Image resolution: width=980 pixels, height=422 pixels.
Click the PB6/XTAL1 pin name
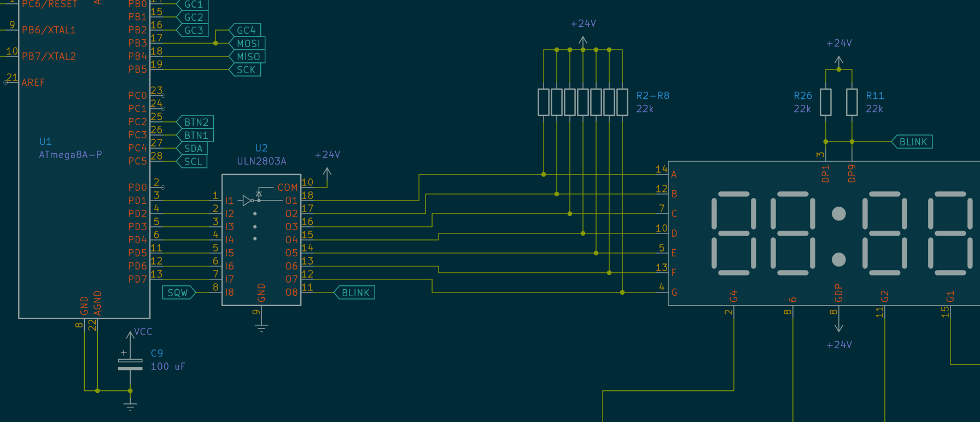coord(49,30)
